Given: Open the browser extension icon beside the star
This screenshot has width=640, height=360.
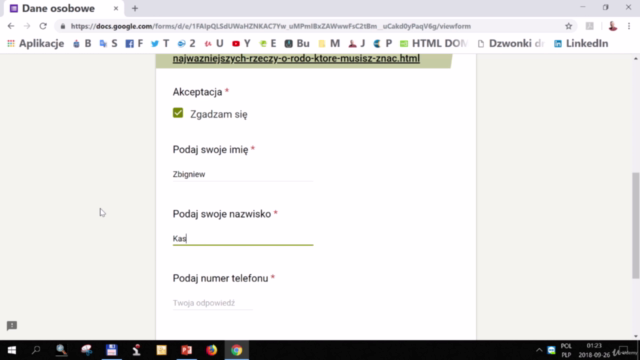Looking at the screenshot, I should point(589,26).
